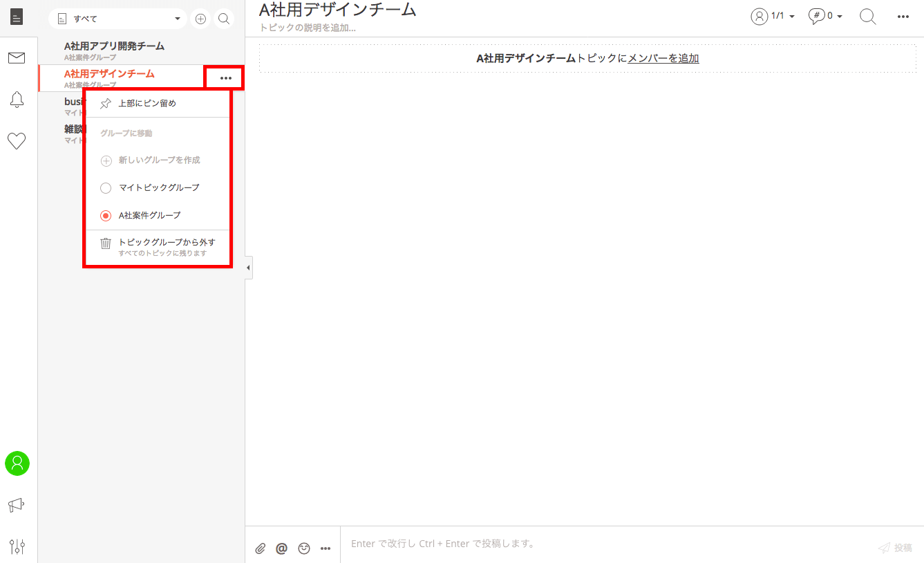
Task: Click the message input field
Action: pyautogui.click(x=601, y=544)
